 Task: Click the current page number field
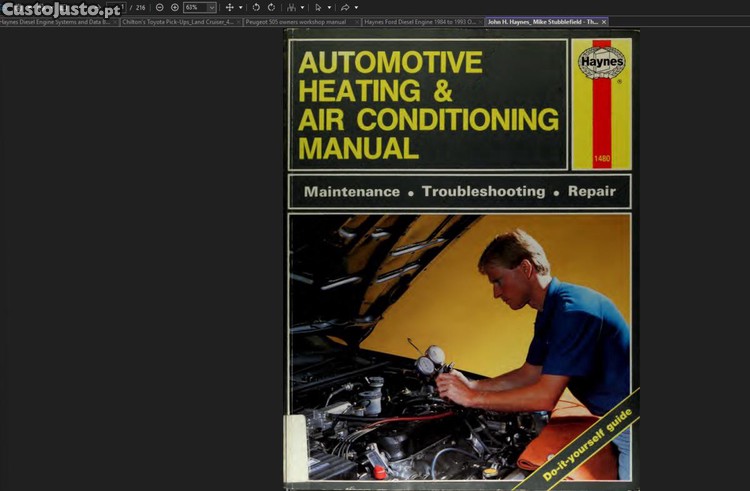pos(120,7)
